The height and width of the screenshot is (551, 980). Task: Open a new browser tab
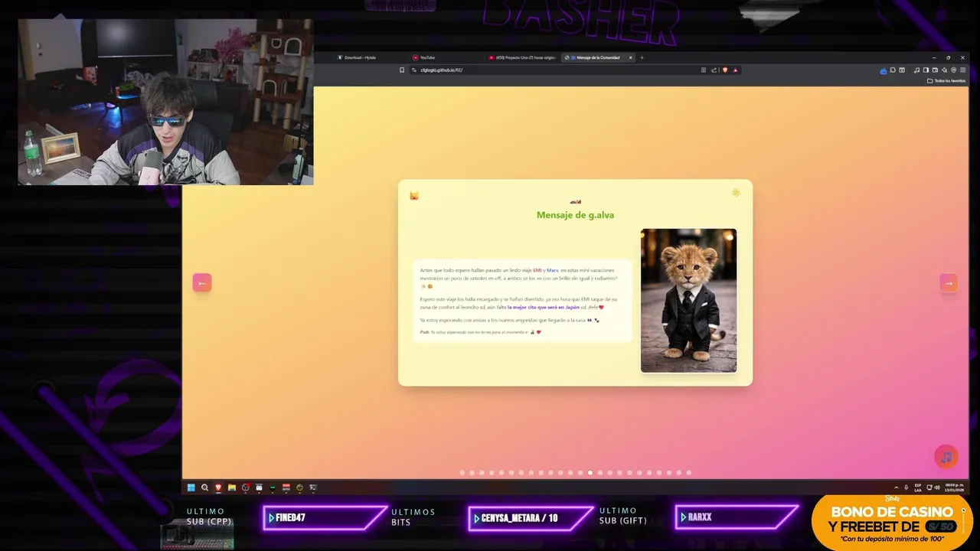642,57
